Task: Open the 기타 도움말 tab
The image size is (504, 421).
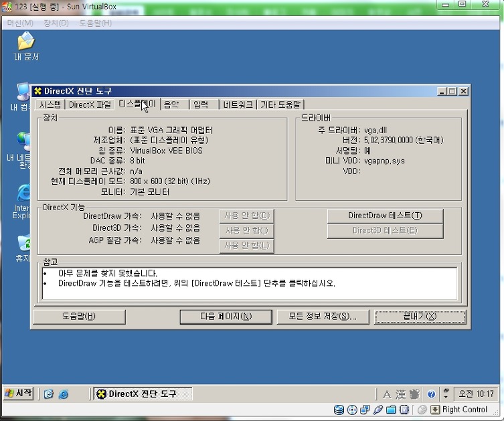Action: (280, 105)
